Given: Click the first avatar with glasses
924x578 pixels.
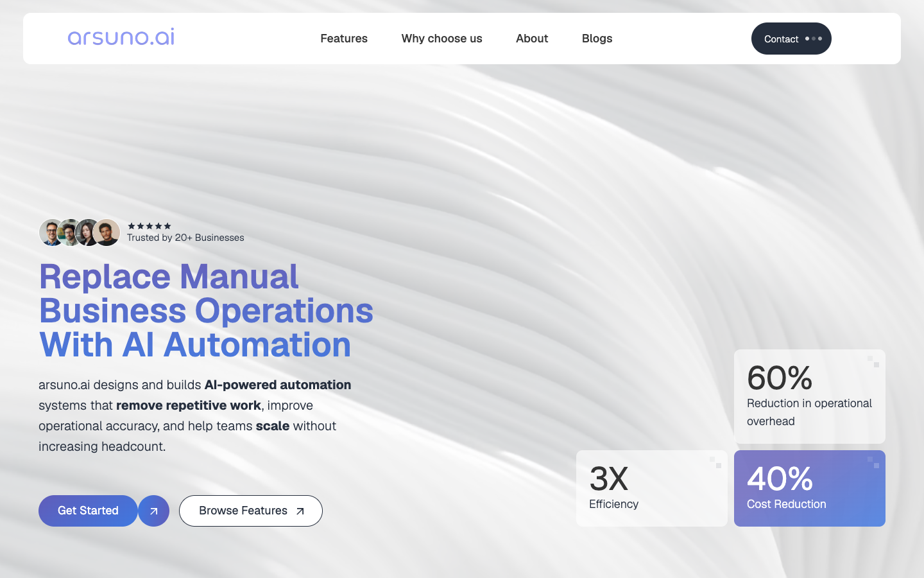Looking at the screenshot, I should point(50,232).
